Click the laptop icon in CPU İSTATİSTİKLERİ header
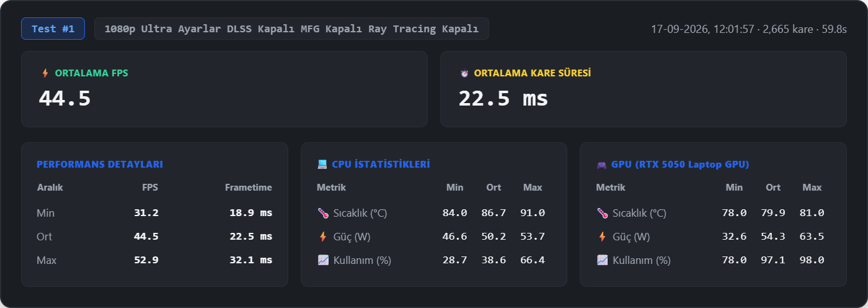 point(322,165)
